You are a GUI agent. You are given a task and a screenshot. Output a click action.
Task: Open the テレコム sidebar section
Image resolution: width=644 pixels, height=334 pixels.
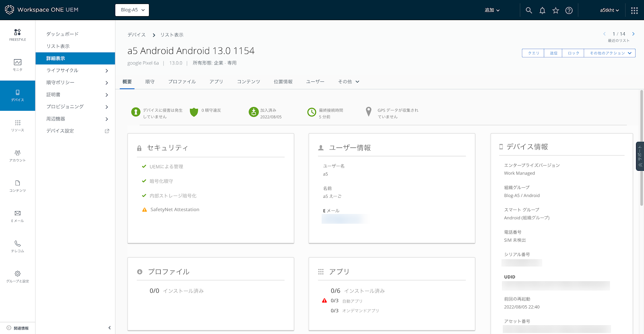tap(17, 247)
